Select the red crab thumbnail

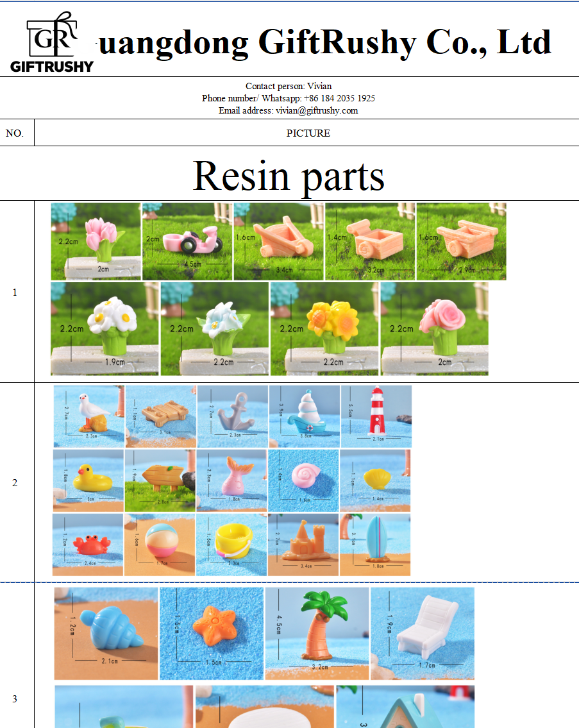pos(88,545)
